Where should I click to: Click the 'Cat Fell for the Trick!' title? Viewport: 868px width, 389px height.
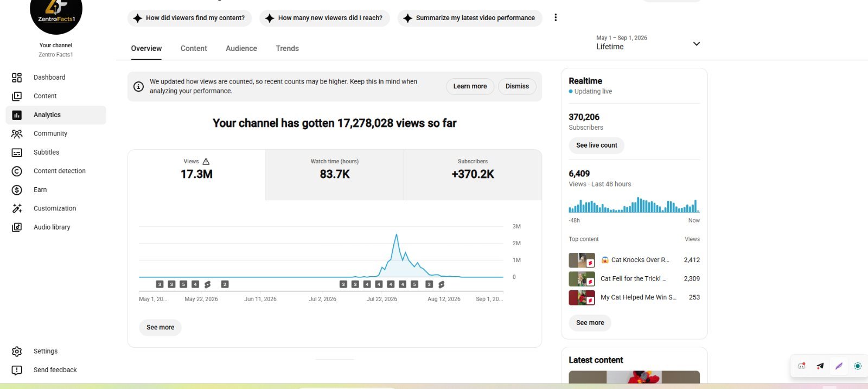[634, 279]
